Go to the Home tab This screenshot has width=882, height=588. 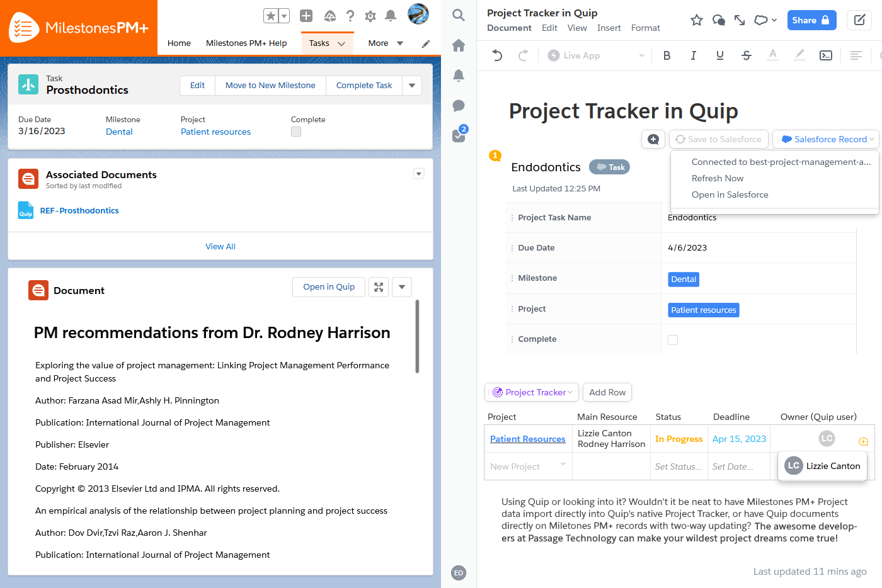coord(179,43)
